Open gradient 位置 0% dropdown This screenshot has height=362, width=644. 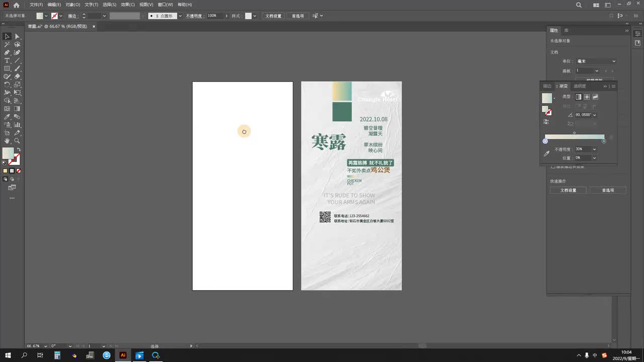coord(594,158)
